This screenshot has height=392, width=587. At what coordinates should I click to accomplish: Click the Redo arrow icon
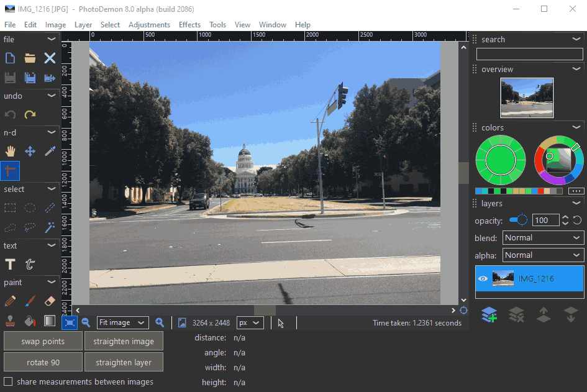point(30,114)
